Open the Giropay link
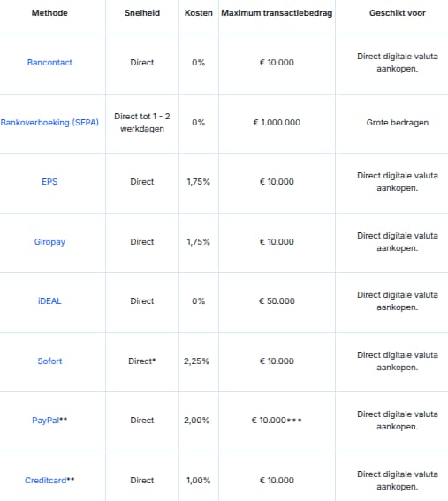Image resolution: width=448 pixels, height=501 pixels. click(49, 242)
